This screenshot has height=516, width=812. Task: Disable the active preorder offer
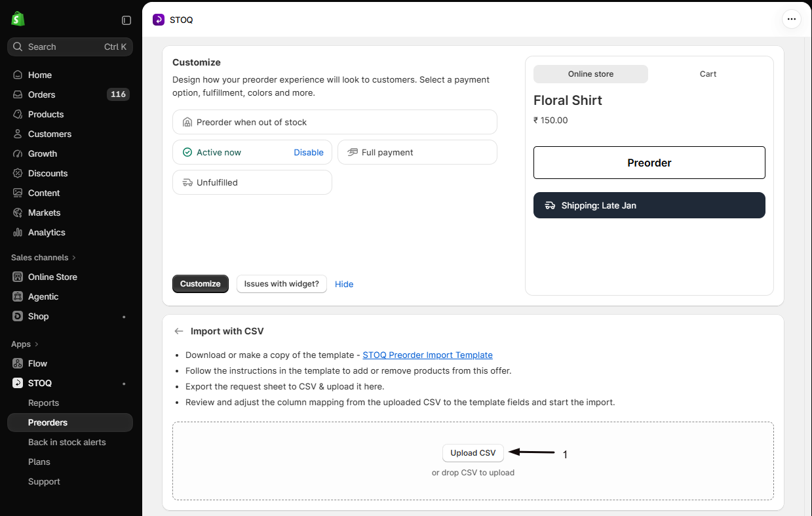(309, 152)
